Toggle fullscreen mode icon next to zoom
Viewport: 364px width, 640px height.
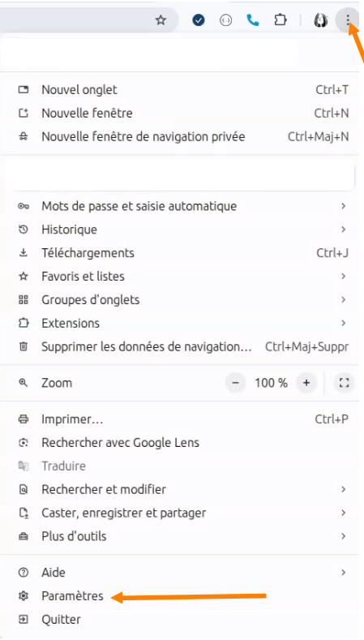[344, 383]
